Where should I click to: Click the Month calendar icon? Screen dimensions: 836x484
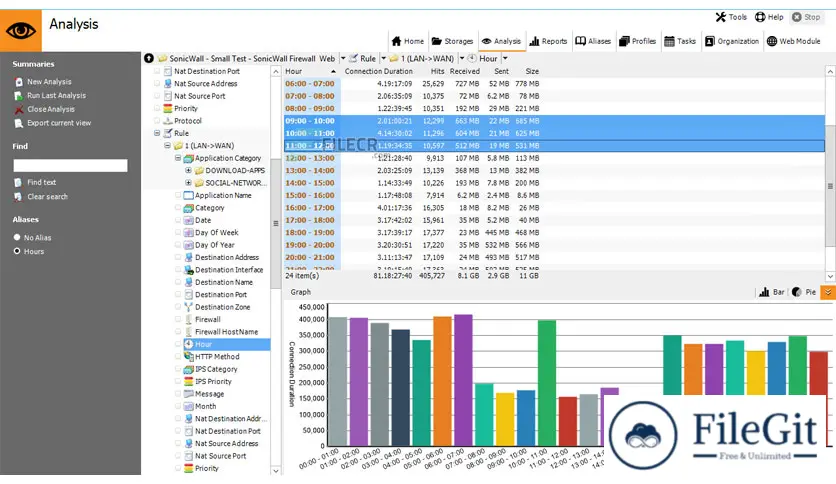click(x=189, y=406)
